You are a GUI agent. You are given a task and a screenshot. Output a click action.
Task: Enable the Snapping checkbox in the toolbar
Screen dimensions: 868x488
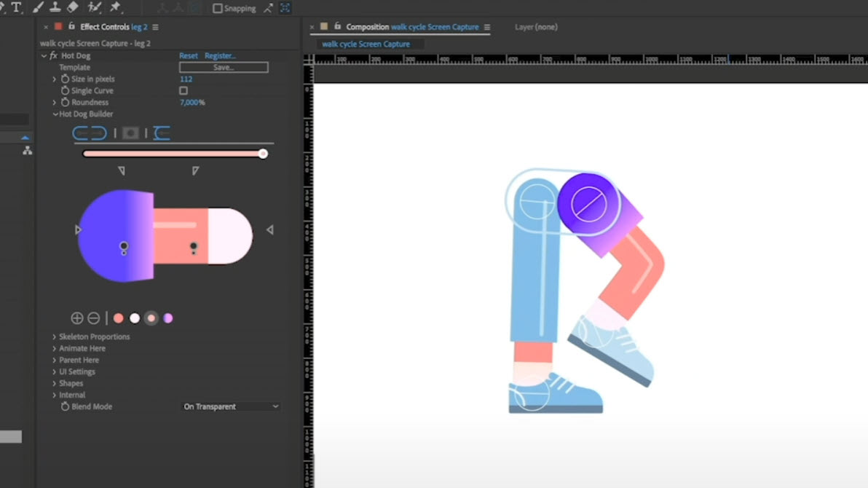pos(218,8)
